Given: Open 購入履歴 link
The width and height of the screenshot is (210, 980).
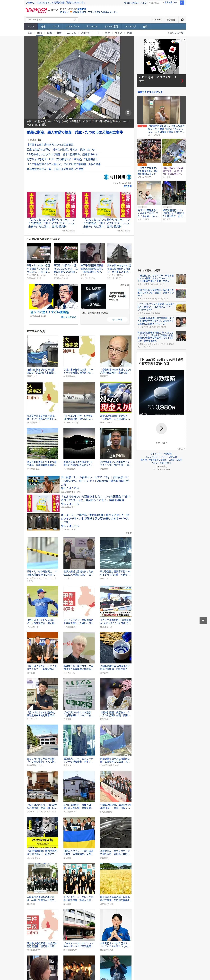Looking at the screenshot, I should coord(171,20).
